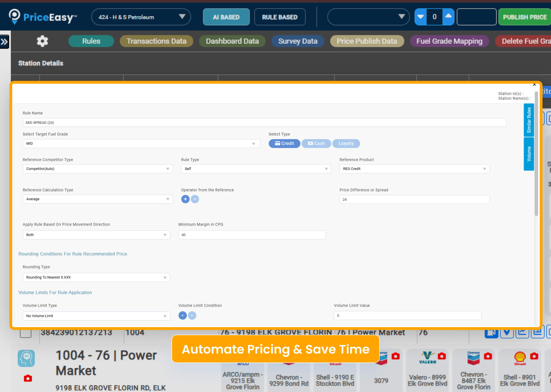
Task: Click the plus operator button
Action: coord(185,199)
